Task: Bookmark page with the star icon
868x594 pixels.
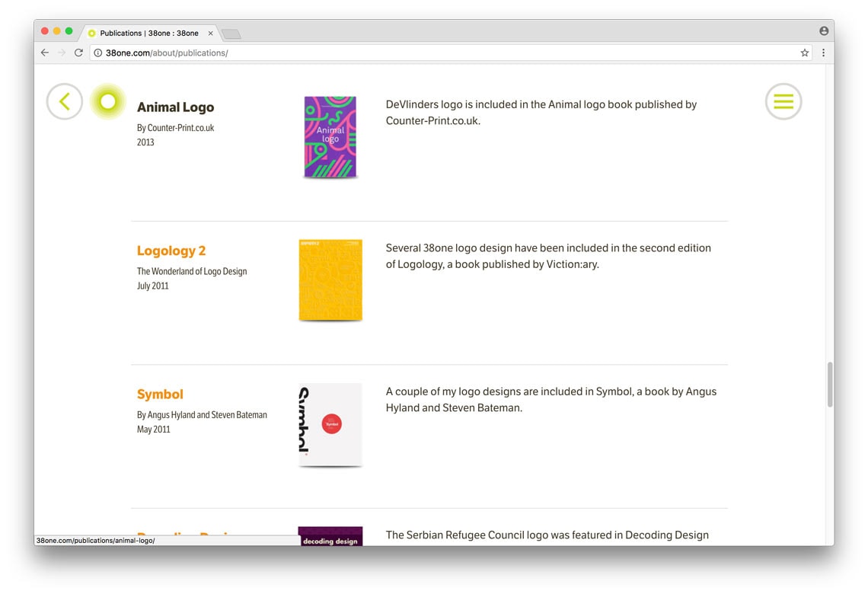Action: tap(804, 53)
